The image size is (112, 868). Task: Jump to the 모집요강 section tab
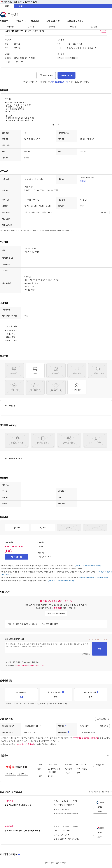coord(10,27)
